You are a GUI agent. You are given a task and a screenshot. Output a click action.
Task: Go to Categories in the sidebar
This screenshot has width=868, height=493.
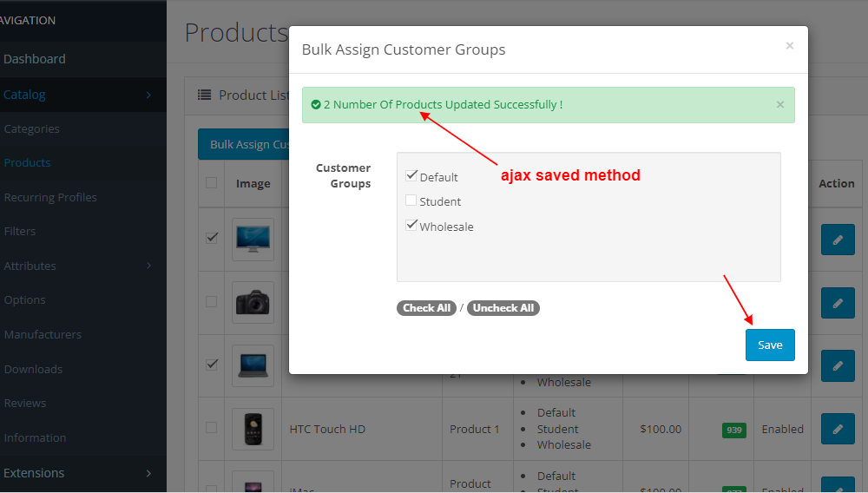pyautogui.click(x=32, y=128)
